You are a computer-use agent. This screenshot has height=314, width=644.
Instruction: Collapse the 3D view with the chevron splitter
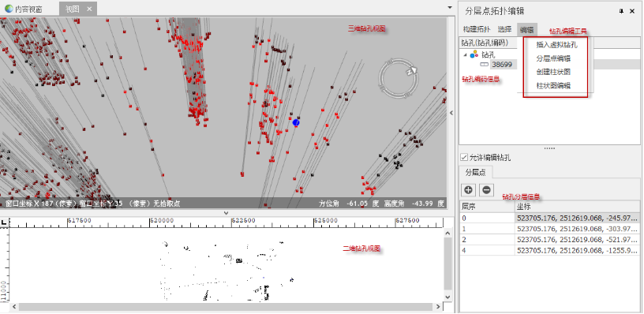(x=226, y=212)
